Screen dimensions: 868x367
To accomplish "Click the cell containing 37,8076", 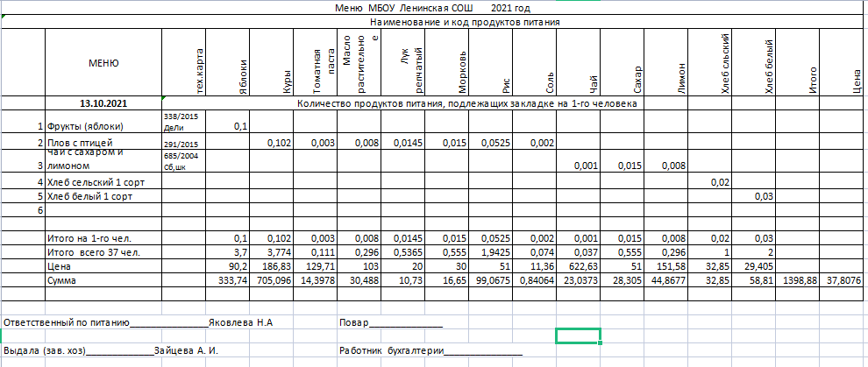I will click(x=844, y=279).
